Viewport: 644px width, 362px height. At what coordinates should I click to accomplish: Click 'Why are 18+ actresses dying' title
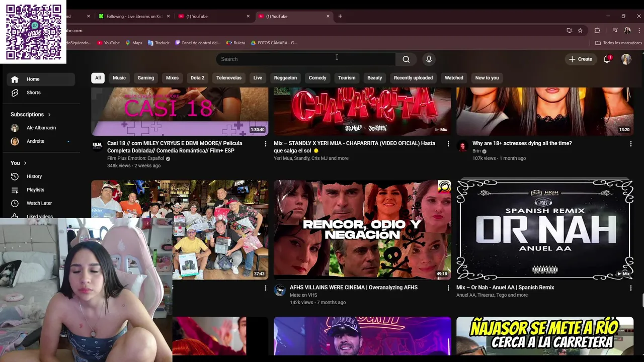(x=522, y=143)
